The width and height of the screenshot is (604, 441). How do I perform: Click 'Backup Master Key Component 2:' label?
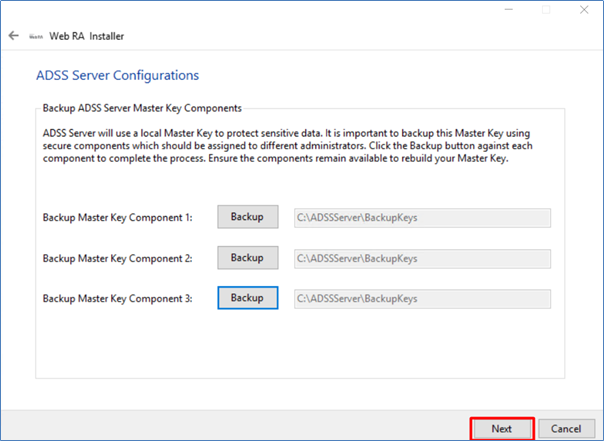tap(117, 258)
